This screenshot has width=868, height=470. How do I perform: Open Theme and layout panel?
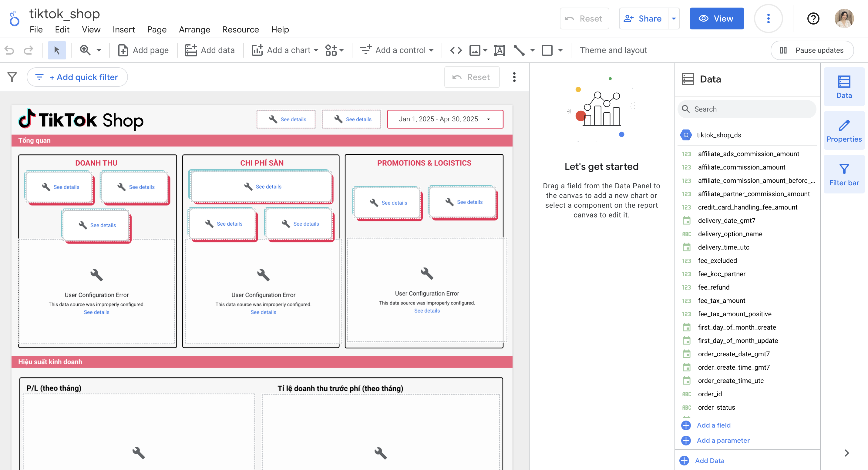coord(613,50)
